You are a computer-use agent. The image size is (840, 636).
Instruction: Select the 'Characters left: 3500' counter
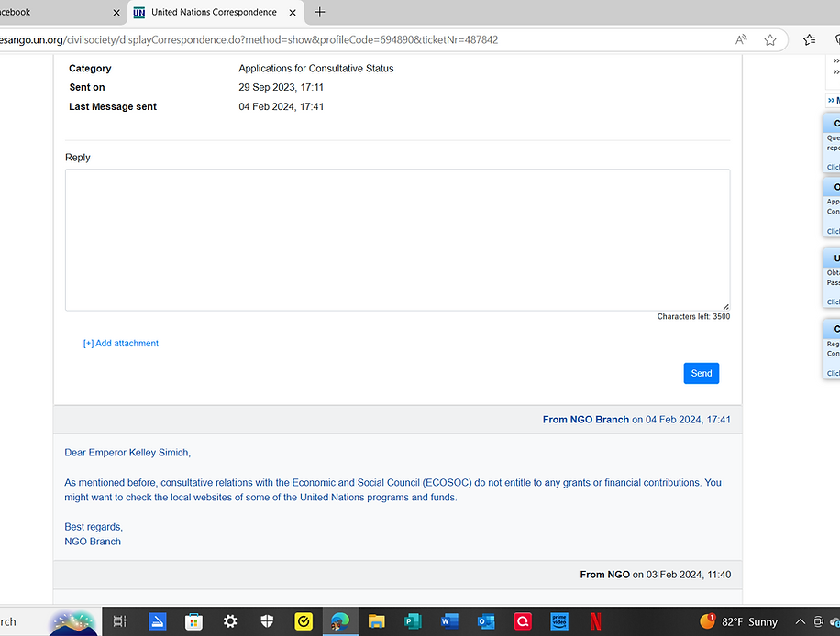tap(693, 316)
